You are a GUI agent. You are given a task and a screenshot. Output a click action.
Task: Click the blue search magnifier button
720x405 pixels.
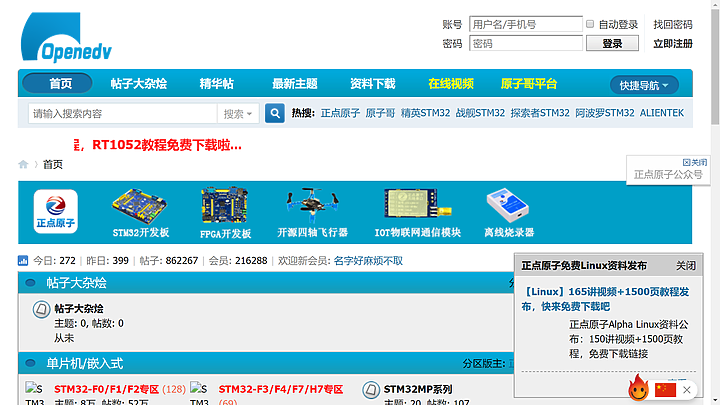275,113
